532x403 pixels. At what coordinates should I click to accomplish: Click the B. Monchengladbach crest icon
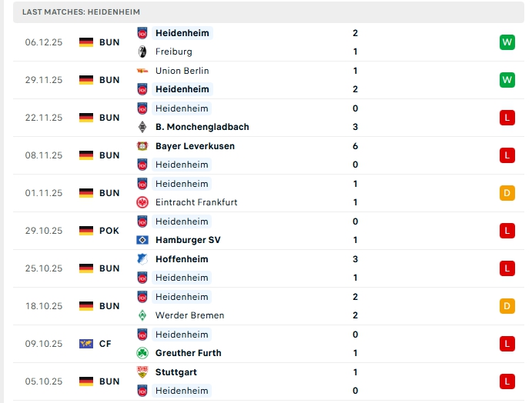[142, 127]
